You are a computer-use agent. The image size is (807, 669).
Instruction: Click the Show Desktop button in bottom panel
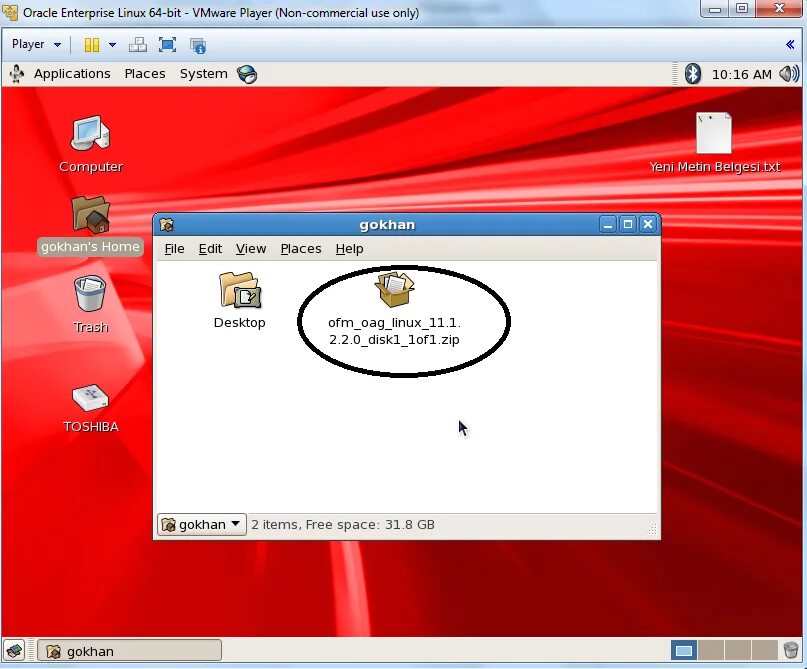[x=14, y=650]
